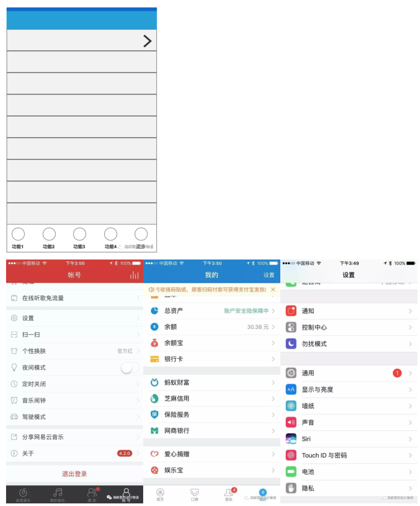
Task: Toggle the 夜间模式 switch
Action: 130,367
